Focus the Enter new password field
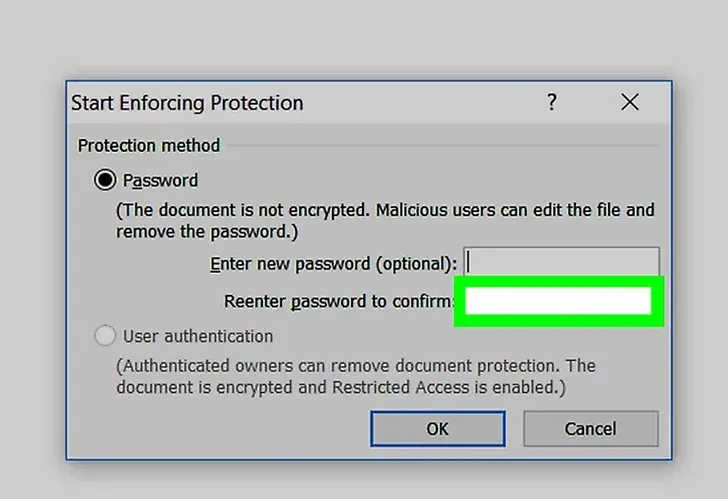The height and width of the screenshot is (499, 728). click(x=561, y=263)
